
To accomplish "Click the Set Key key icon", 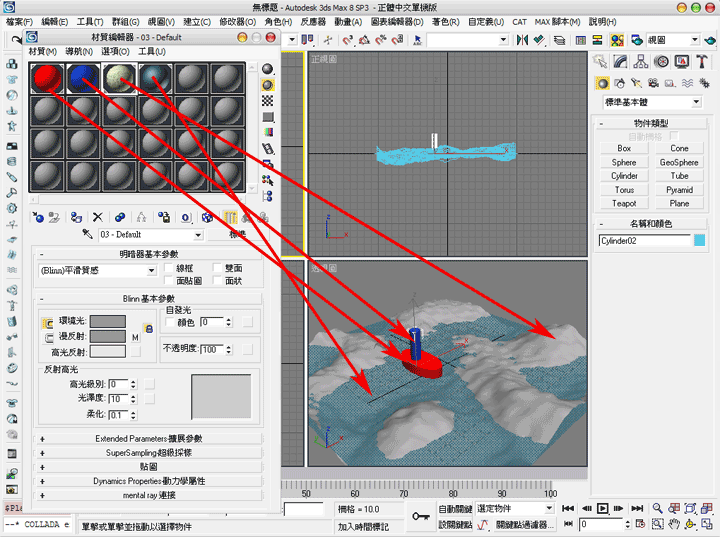I will coord(420,516).
